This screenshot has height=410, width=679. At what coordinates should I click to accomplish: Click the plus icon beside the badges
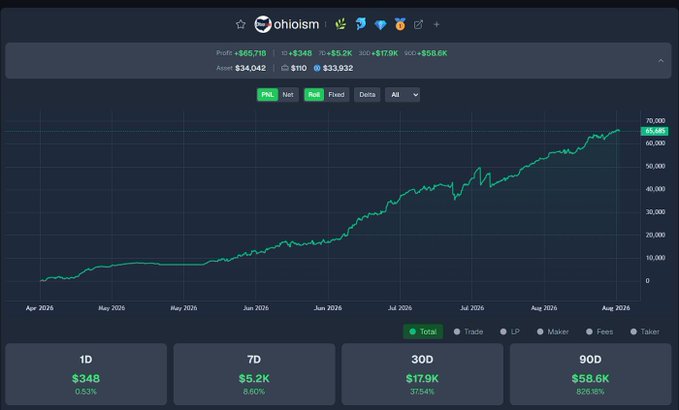click(x=436, y=25)
